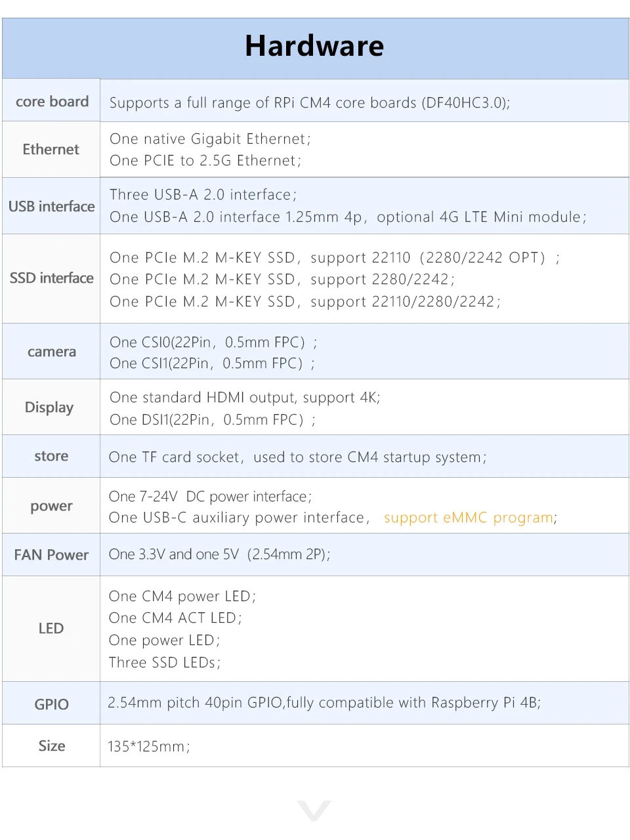Click the power row label

51,506
